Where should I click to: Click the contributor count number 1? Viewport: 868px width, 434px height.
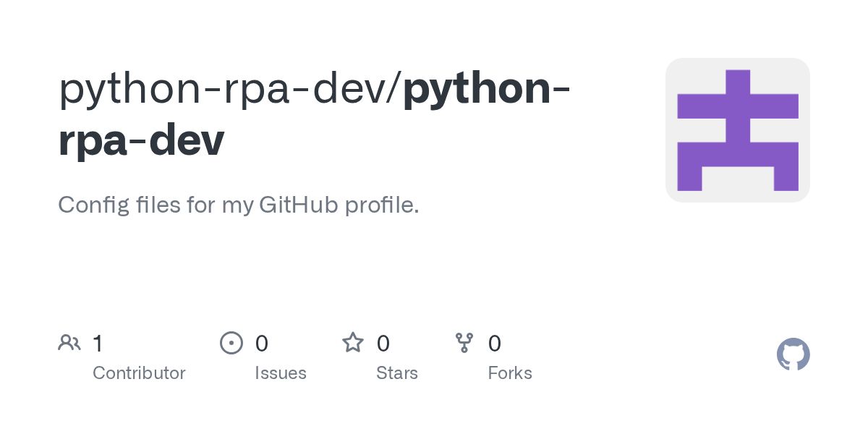(x=98, y=343)
